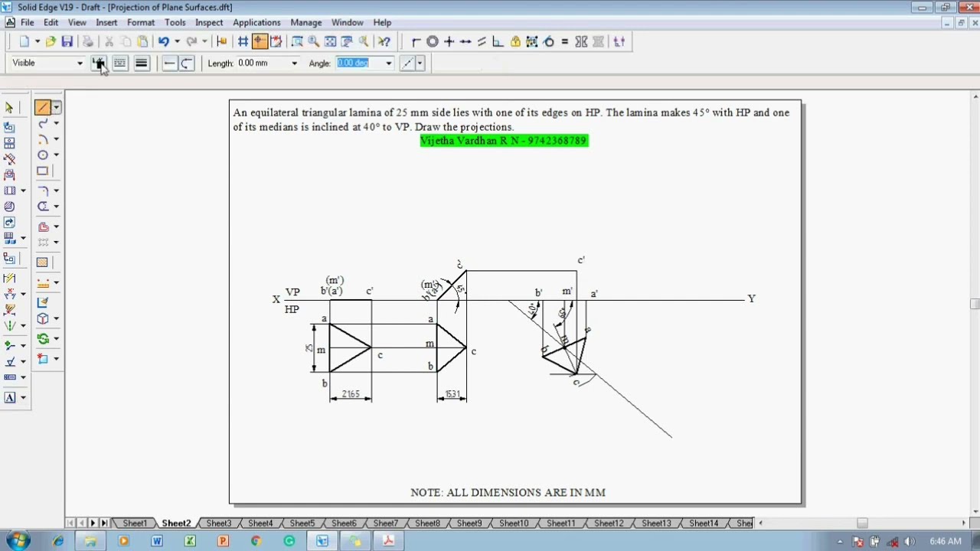Click the Line Width button
Screen dimensions: 980x551
tap(142, 64)
